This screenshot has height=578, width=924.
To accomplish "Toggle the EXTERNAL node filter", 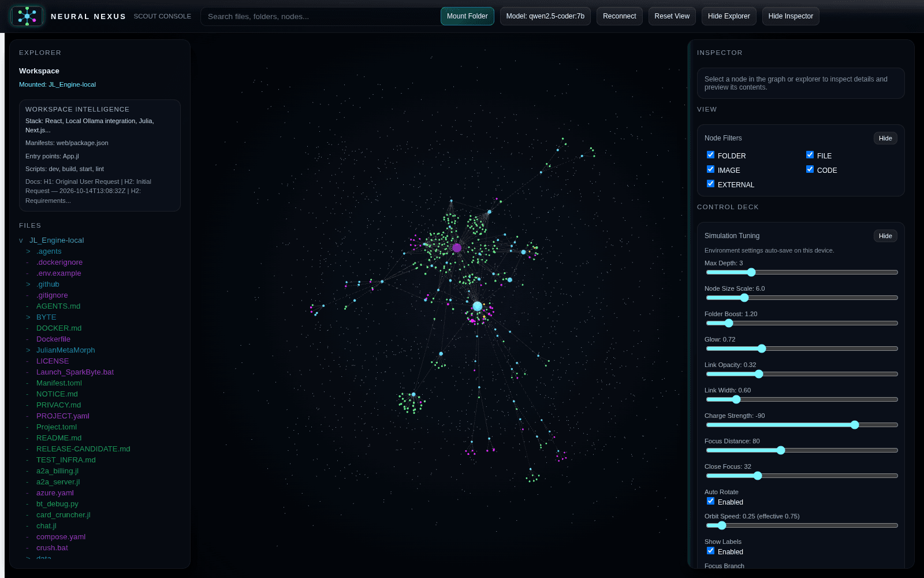I will tap(710, 184).
